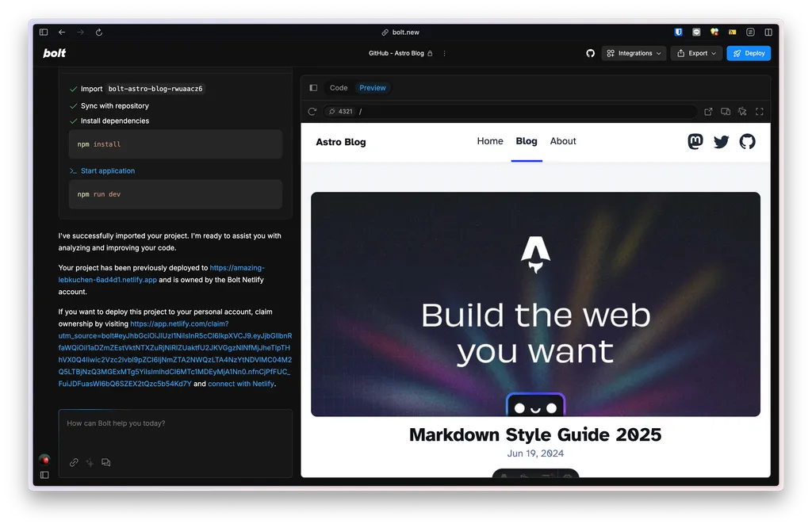Click the bolt.new address bar
Image resolution: width=812 pixels, height=528 pixels.
coord(400,32)
